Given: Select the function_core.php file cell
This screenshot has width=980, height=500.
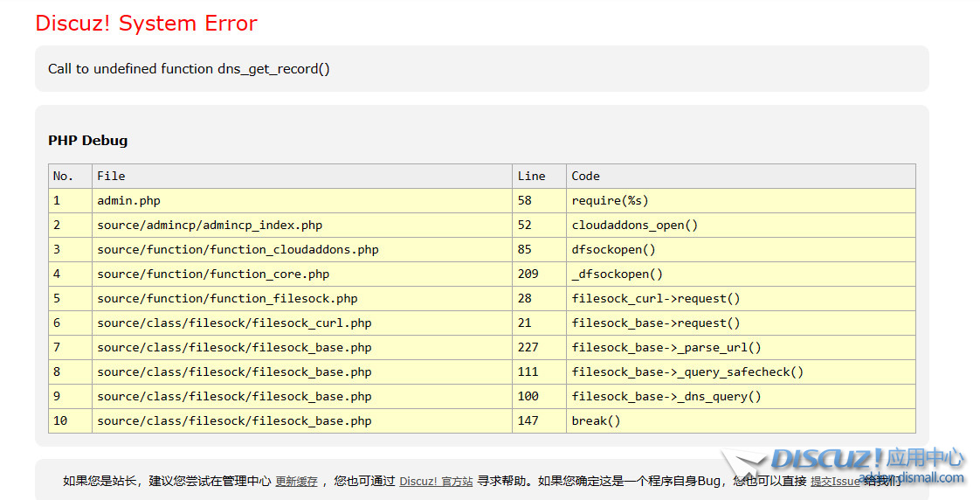Looking at the screenshot, I should 213,274.
